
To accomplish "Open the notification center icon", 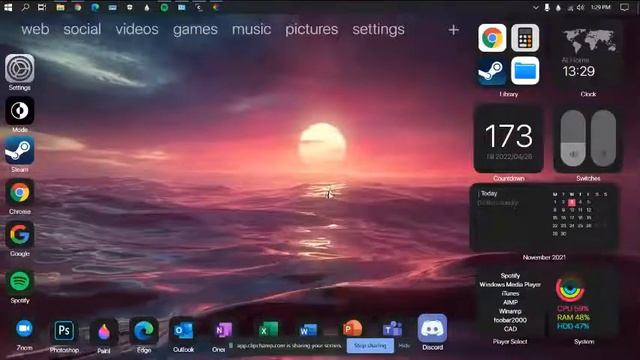I will click(x=624, y=7).
